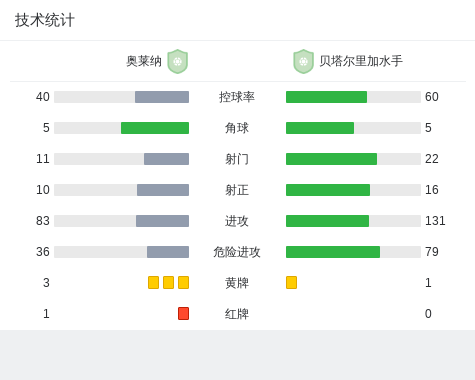Click the 控球率 stat label
The width and height of the screenshot is (475, 380).
[x=237, y=97]
